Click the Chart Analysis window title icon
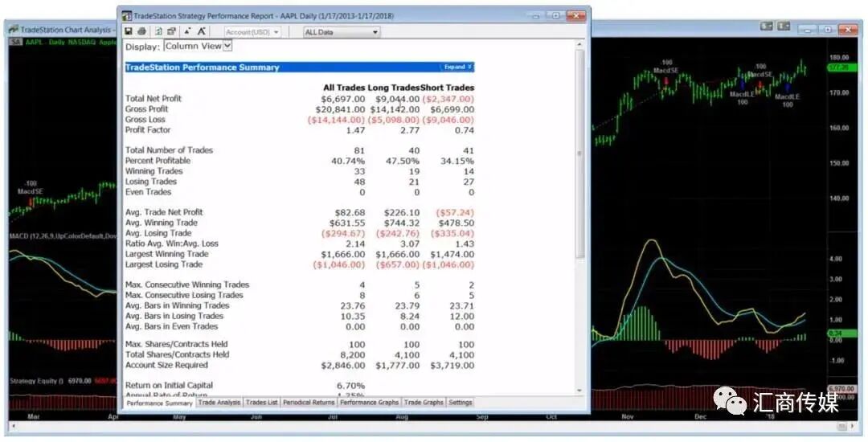 tap(14, 29)
